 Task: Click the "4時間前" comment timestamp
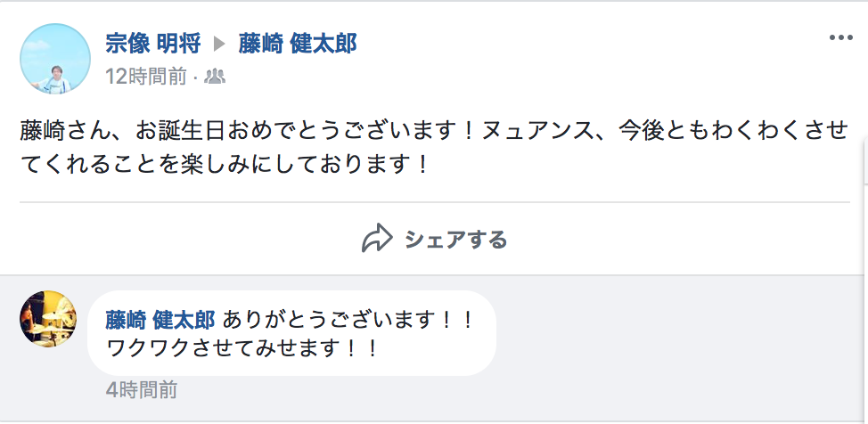coord(141,389)
